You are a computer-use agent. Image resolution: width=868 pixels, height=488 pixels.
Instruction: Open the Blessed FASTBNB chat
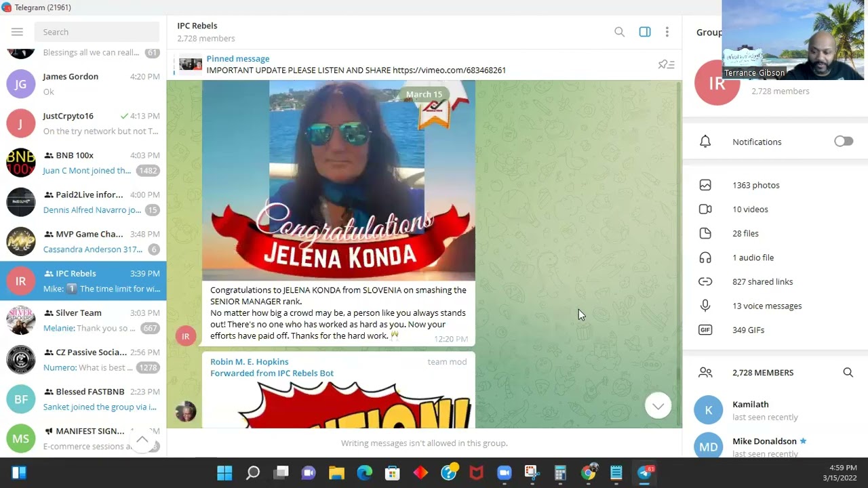pyautogui.click(x=83, y=399)
